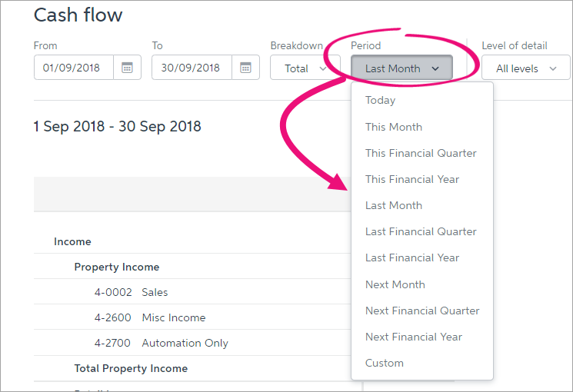Select Next Financial Quarter option

pyautogui.click(x=422, y=311)
